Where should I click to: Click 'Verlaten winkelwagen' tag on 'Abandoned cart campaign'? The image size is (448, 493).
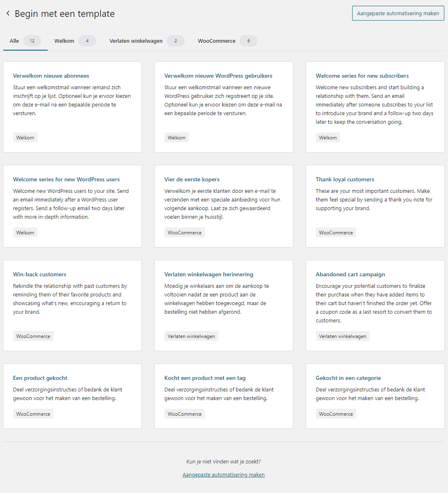343,336
